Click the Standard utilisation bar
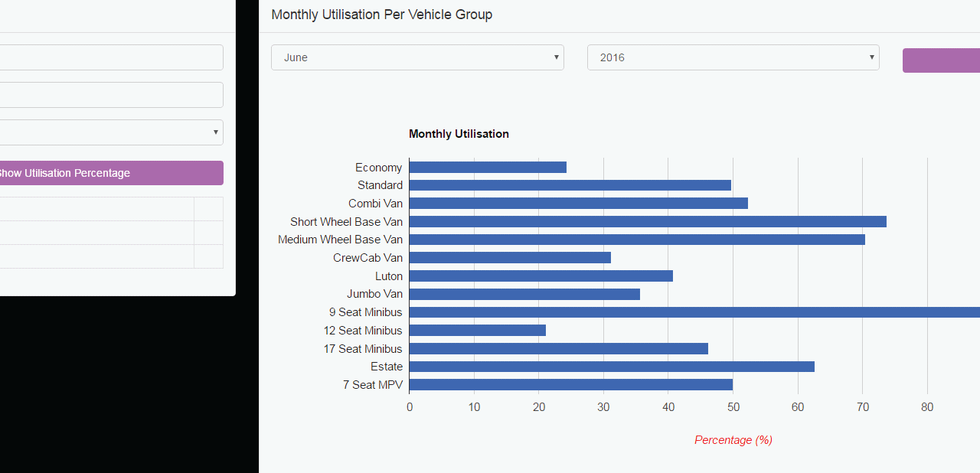 point(570,185)
